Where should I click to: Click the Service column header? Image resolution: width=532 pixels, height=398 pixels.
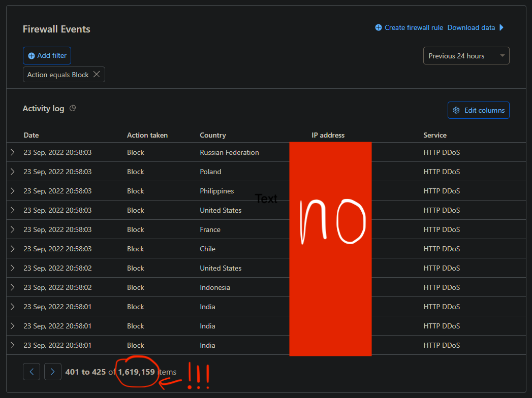pyautogui.click(x=435, y=135)
